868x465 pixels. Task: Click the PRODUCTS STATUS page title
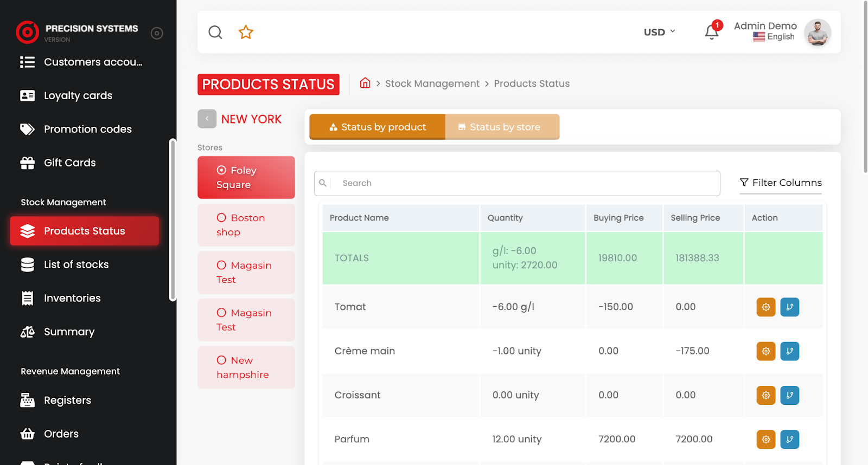269,85
